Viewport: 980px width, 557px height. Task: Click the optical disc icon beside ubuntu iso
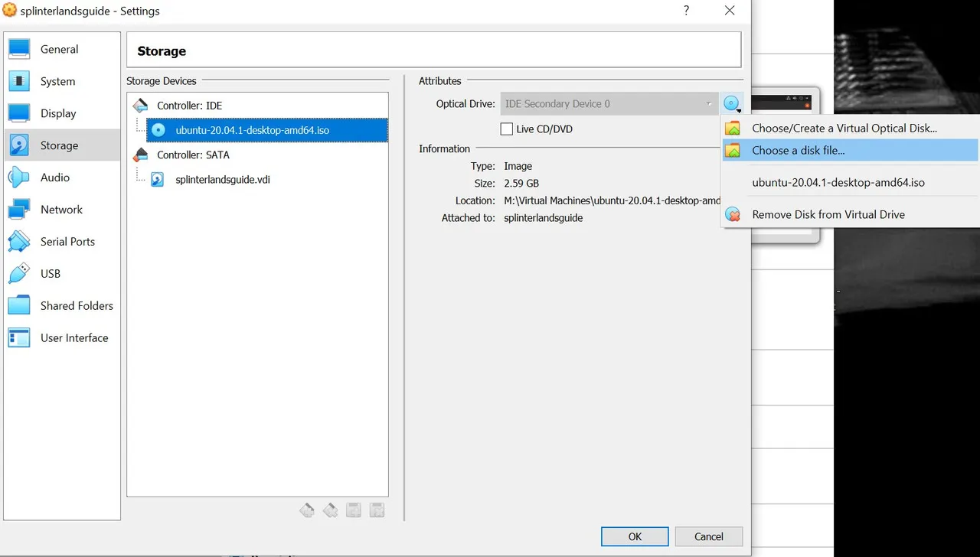pos(158,130)
